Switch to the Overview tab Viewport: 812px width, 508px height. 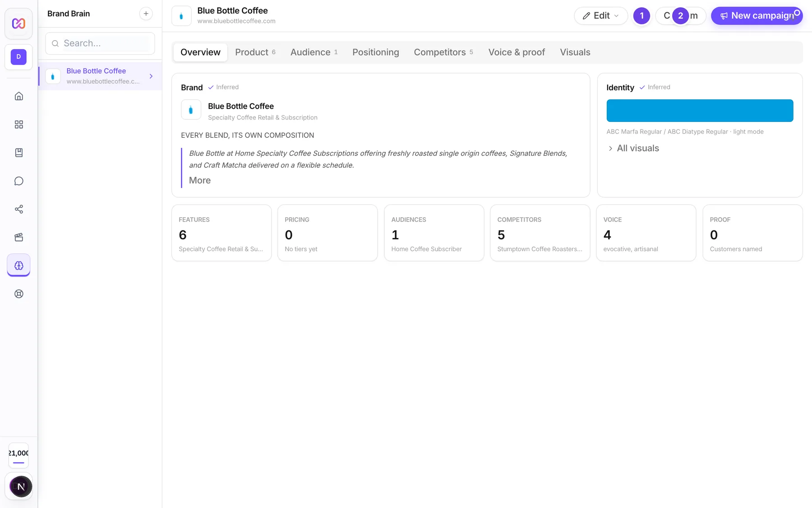click(200, 52)
